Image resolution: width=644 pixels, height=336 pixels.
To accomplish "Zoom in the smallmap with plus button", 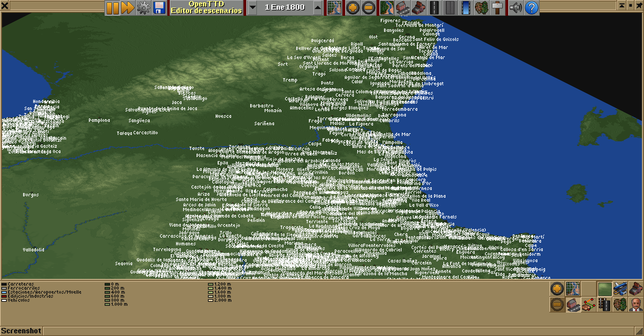I will click(x=557, y=289).
